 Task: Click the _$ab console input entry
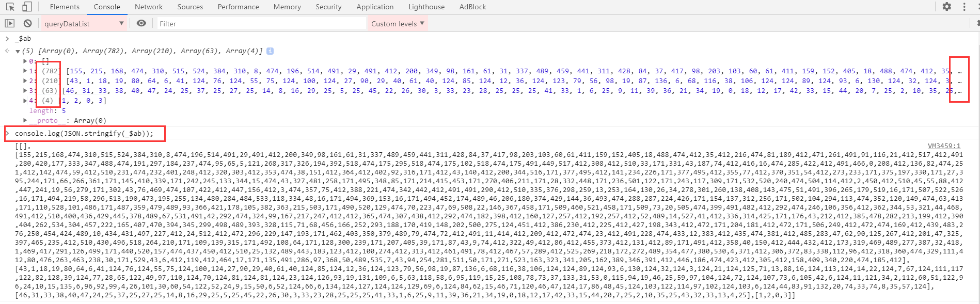[23, 38]
